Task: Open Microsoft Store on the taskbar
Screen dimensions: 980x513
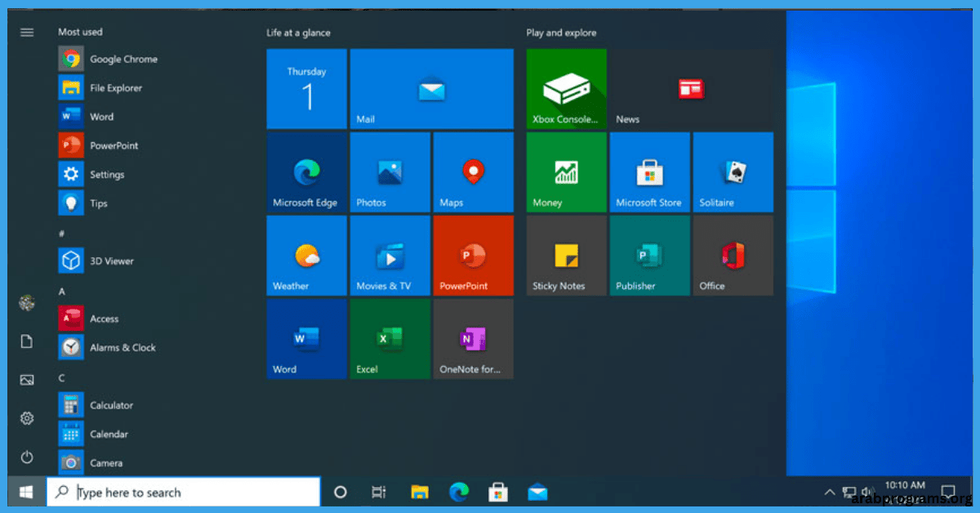Action: click(x=498, y=493)
